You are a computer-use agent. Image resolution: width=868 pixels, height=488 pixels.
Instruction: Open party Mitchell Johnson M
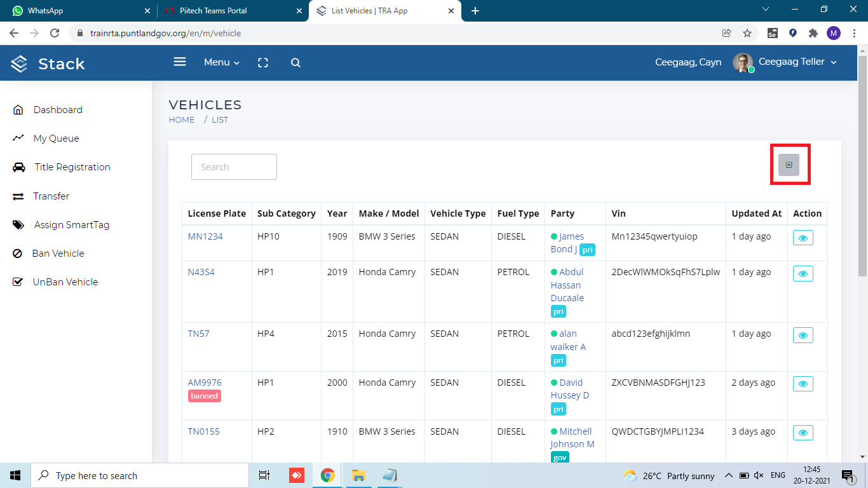coord(572,438)
